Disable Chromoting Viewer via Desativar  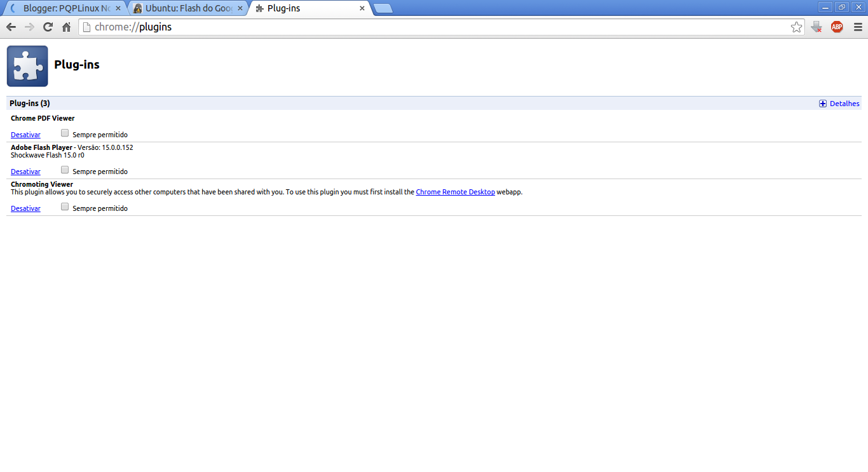coord(25,208)
